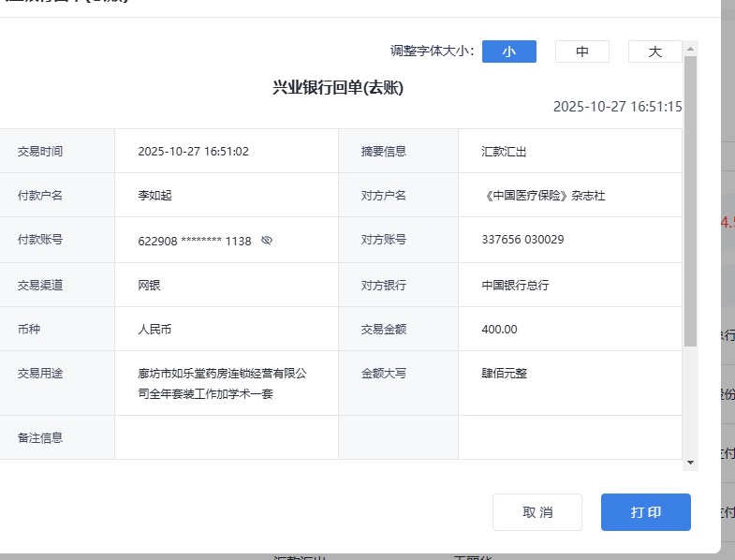Click the scrollbar up arrow
The image size is (735, 560).
coord(691,47)
